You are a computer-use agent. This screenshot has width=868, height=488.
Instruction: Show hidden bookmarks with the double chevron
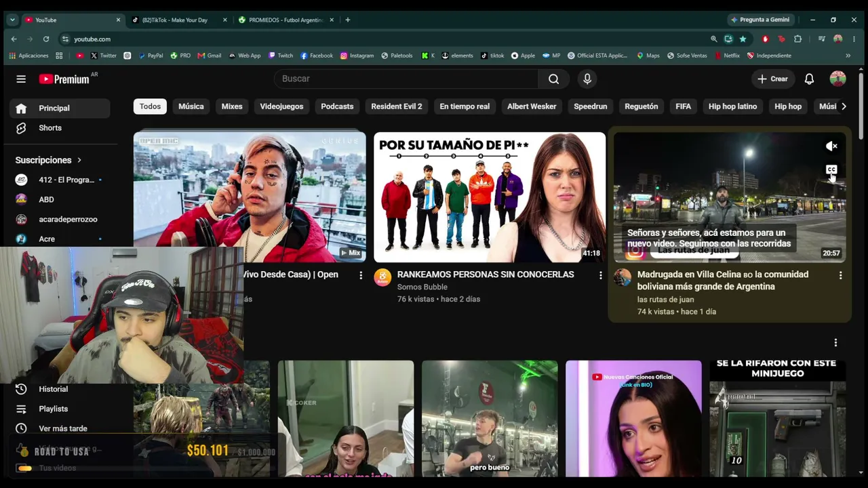tap(848, 56)
